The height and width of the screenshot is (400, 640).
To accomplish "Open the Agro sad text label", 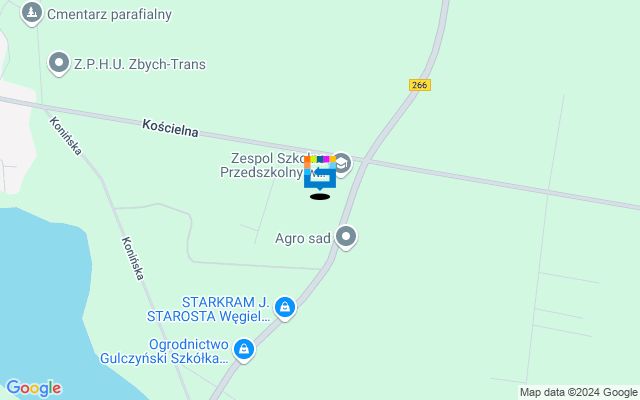I will [x=302, y=238].
